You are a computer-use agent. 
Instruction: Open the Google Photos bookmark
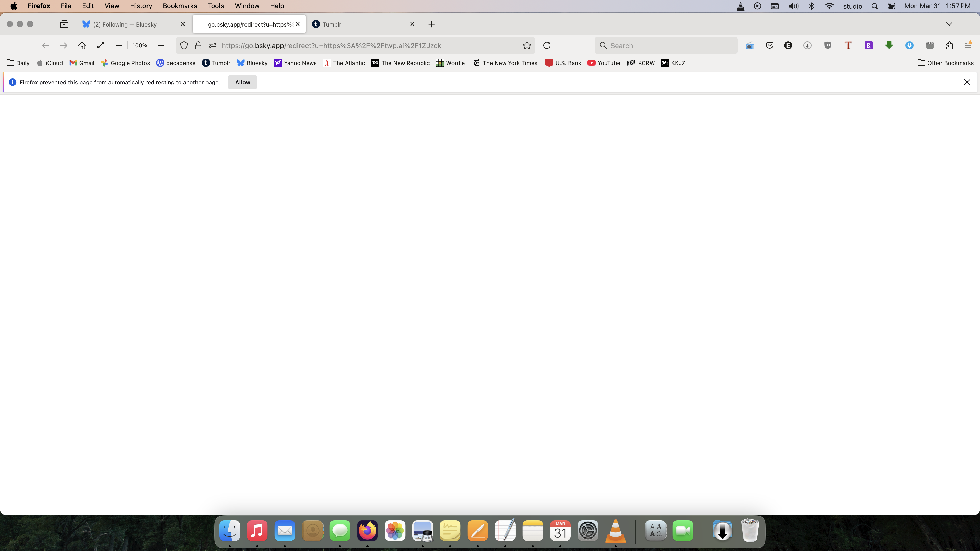coord(125,63)
